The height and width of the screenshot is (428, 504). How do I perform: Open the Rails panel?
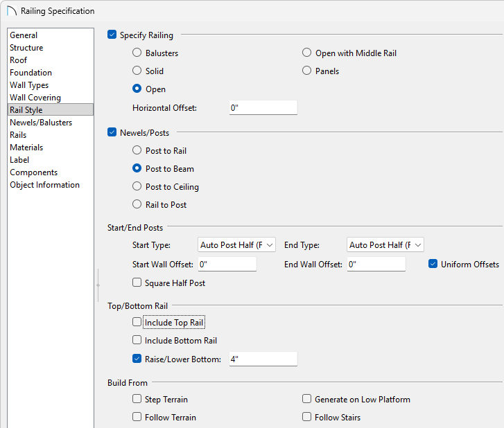51,135
